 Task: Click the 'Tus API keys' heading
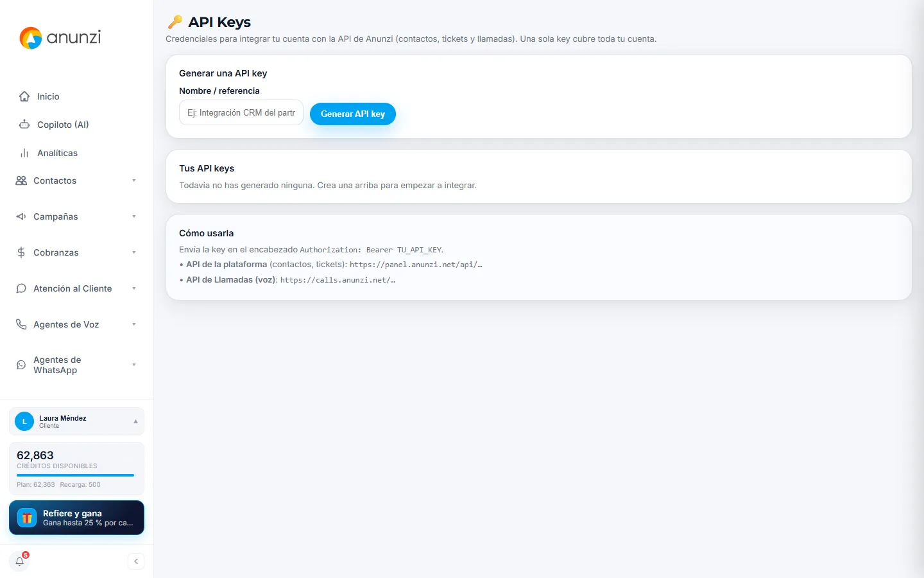point(207,168)
